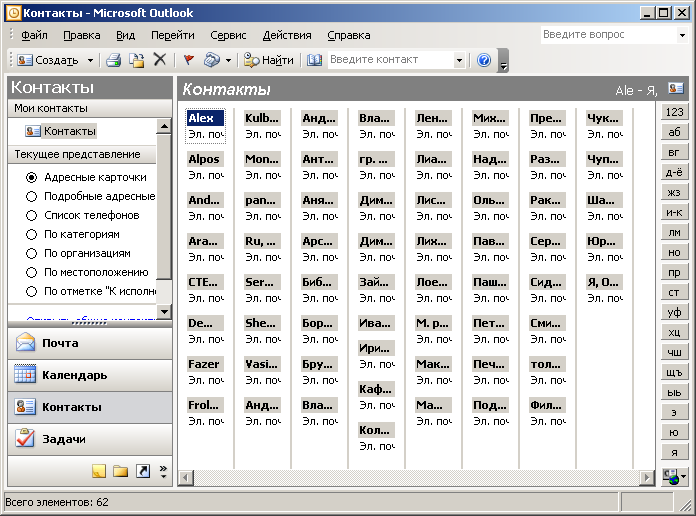Image resolution: width=696 pixels, height=516 pixels.
Task: Select the Подробные адресные view radio
Action: coord(32,196)
